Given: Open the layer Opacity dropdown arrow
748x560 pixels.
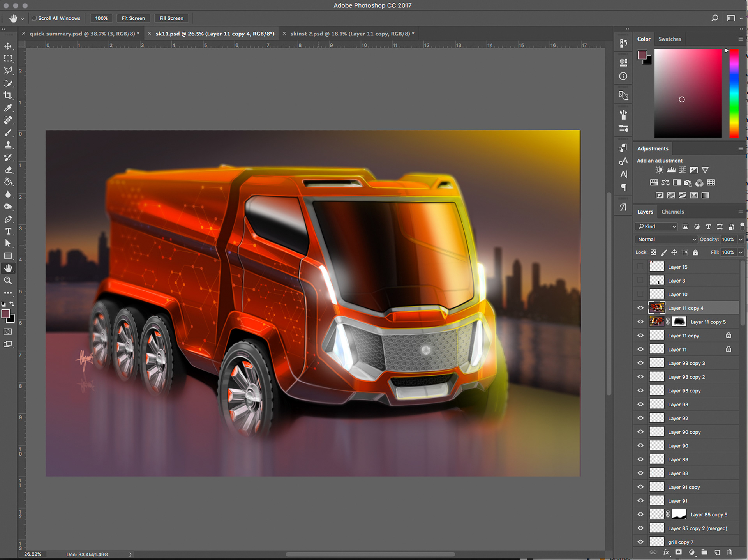Looking at the screenshot, I should coord(741,239).
